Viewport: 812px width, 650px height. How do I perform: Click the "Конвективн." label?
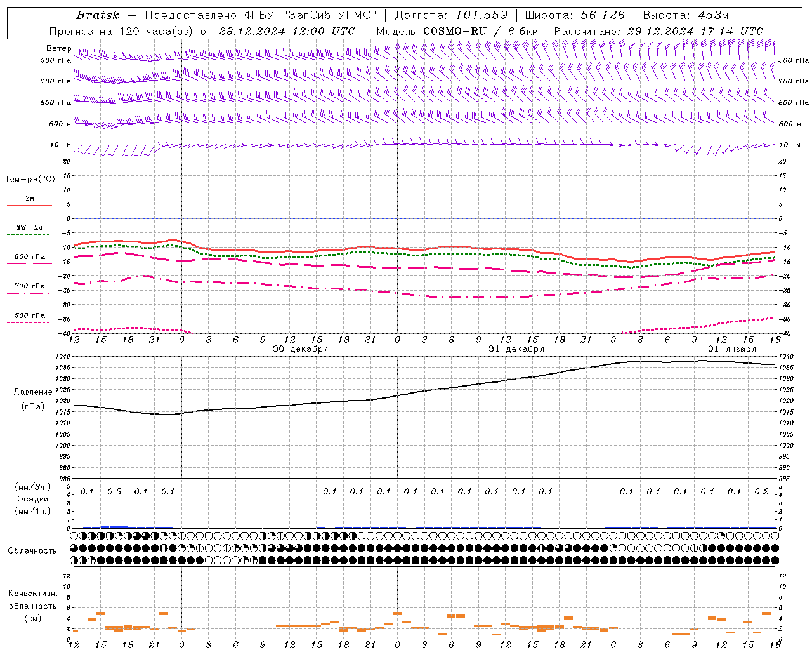point(33,594)
